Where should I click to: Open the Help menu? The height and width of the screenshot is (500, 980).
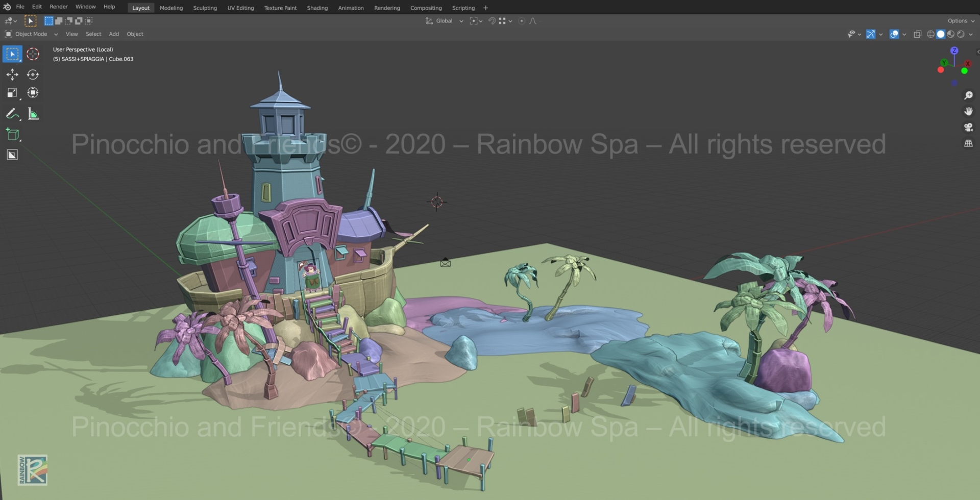(x=109, y=7)
